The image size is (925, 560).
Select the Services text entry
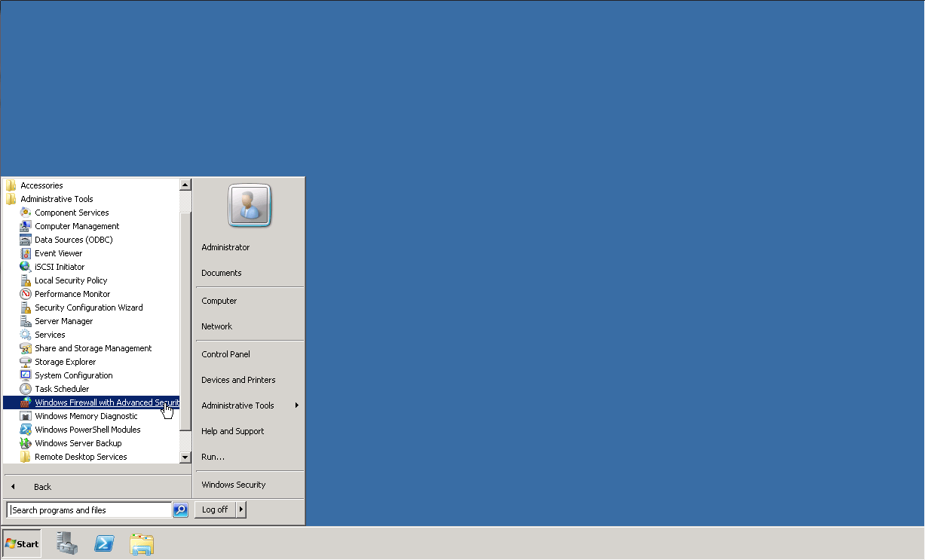click(50, 335)
